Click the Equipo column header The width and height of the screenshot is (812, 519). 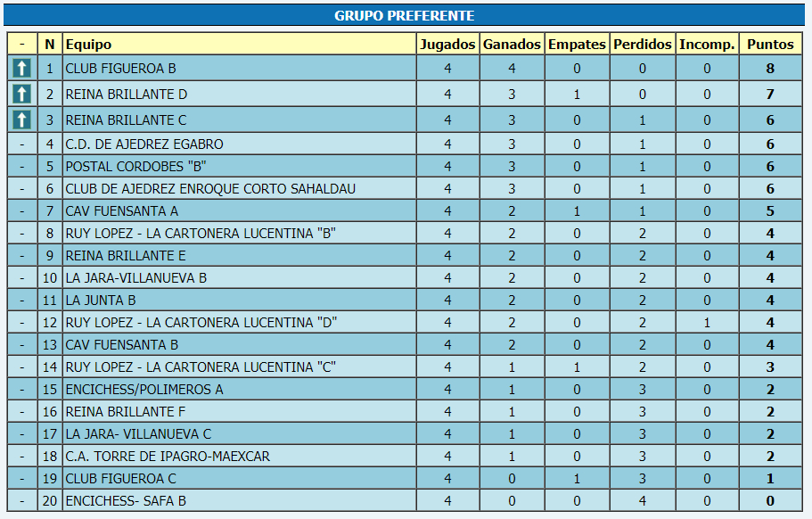239,45
